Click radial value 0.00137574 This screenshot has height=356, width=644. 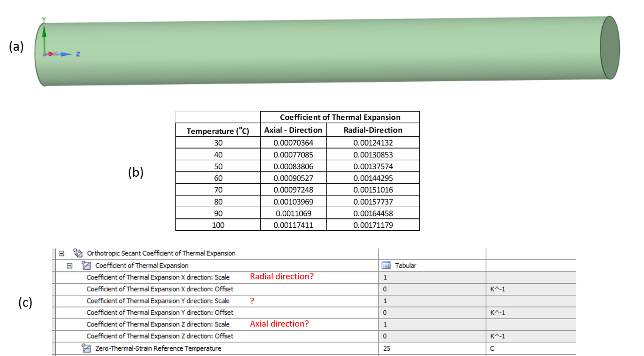click(373, 166)
